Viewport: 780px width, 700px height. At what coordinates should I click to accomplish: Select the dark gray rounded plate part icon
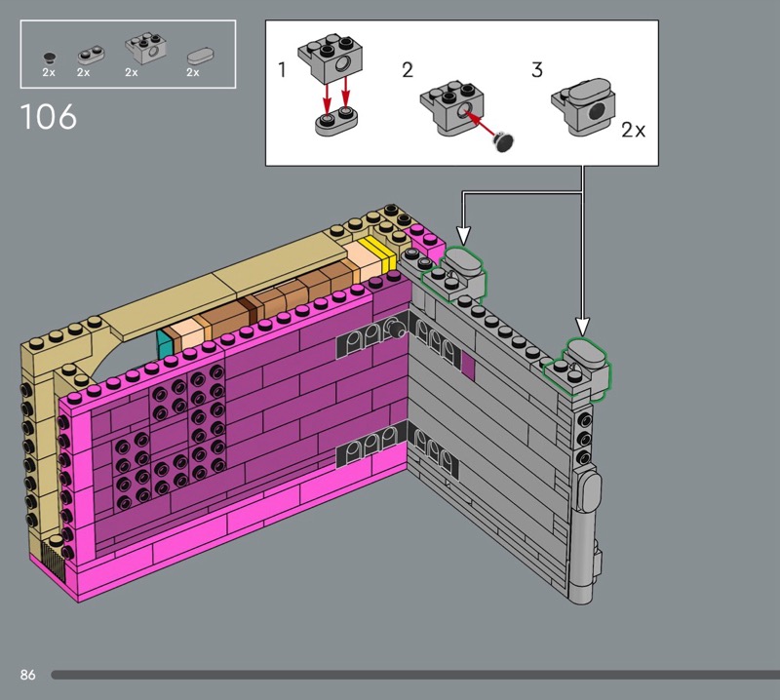(86, 56)
